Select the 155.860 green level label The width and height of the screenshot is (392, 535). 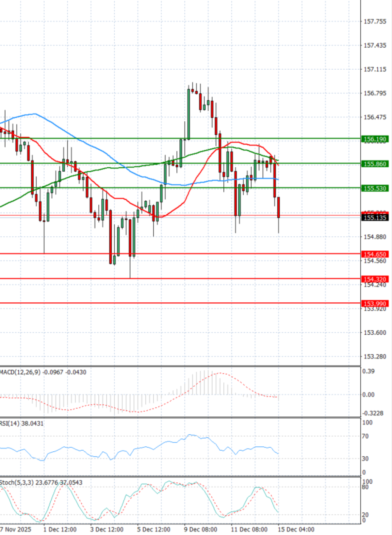375,164
